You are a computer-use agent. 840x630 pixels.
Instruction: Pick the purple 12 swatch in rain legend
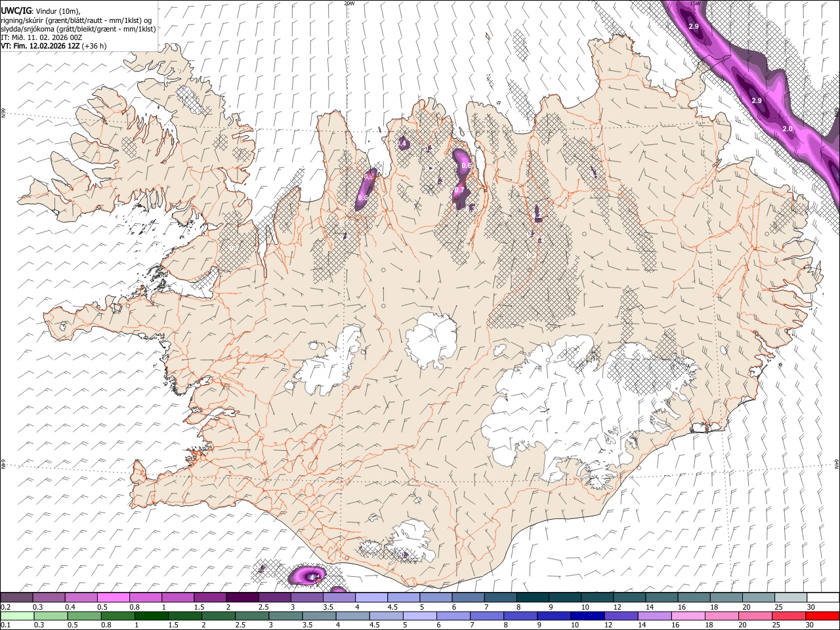tap(621, 616)
